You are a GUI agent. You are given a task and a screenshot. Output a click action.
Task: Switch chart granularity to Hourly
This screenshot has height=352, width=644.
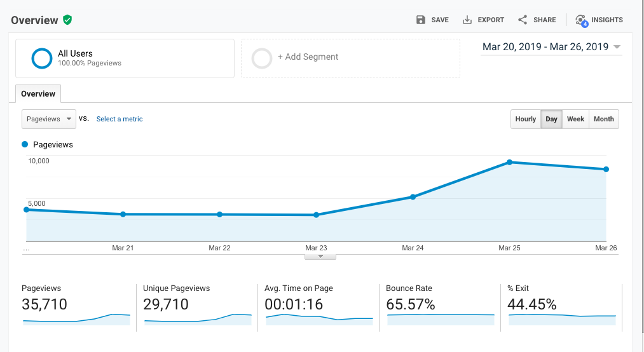[x=526, y=119]
